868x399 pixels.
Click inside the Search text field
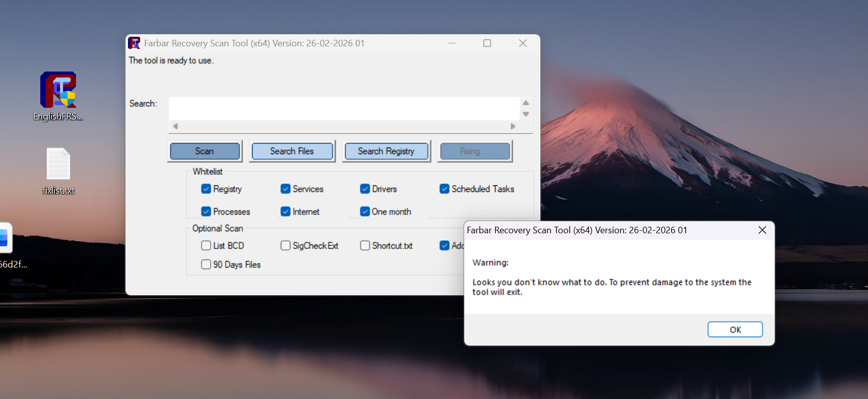[x=344, y=108]
